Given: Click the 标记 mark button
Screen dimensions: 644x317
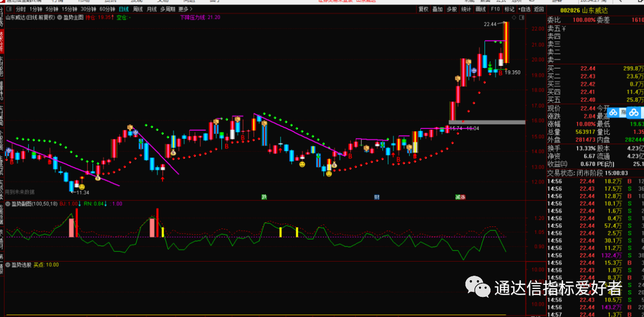Looking at the screenshot, I should click(x=510, y=9).
